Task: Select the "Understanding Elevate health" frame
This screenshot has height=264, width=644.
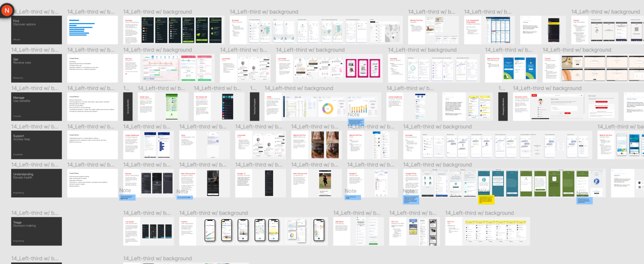Action: pyautogui.click(x=36, y=183)
